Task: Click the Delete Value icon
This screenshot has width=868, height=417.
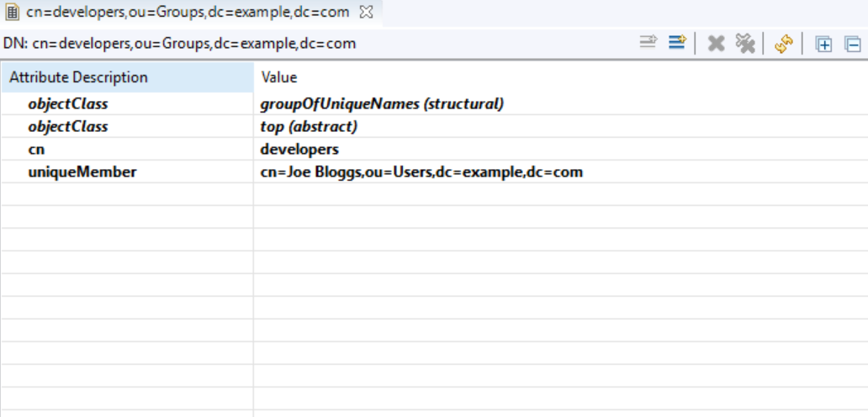Action: coord(716,44)
